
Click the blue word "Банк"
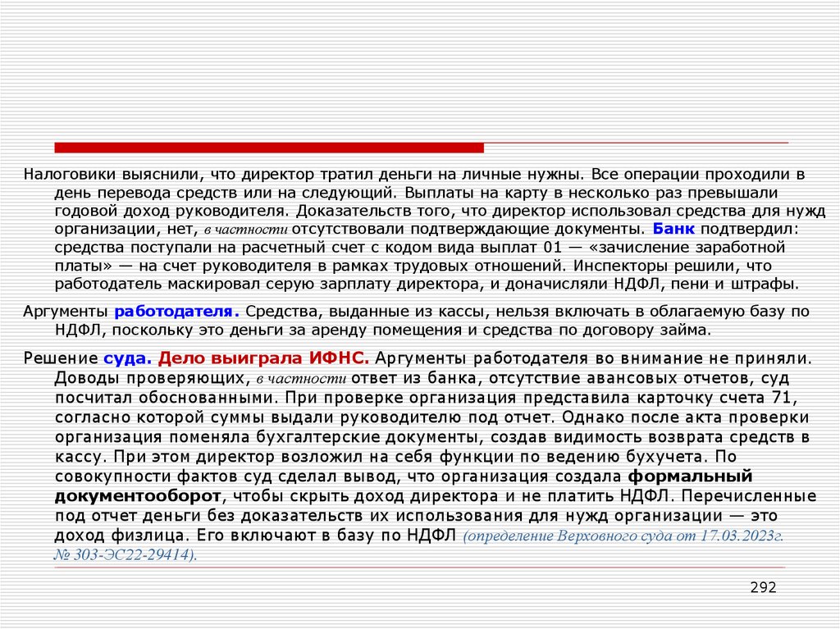coord(673,230)
